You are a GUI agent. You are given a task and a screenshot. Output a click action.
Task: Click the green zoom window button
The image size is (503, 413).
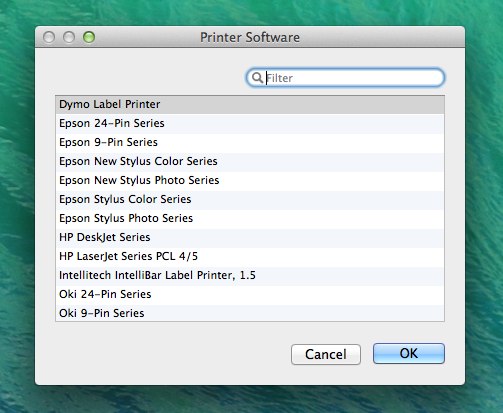tap(89, 37)
